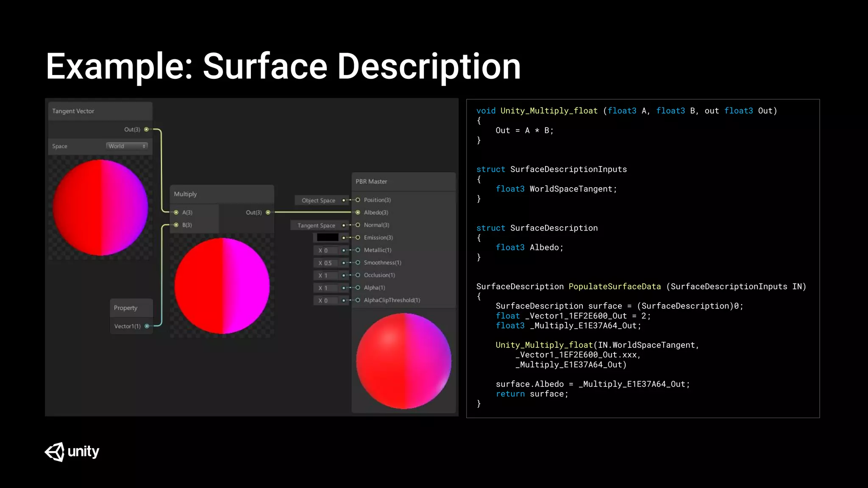Viewport: 868px width, 488px height.
Task: Click the 'struct SurfaceDescription' line
Action: [537, 228]
